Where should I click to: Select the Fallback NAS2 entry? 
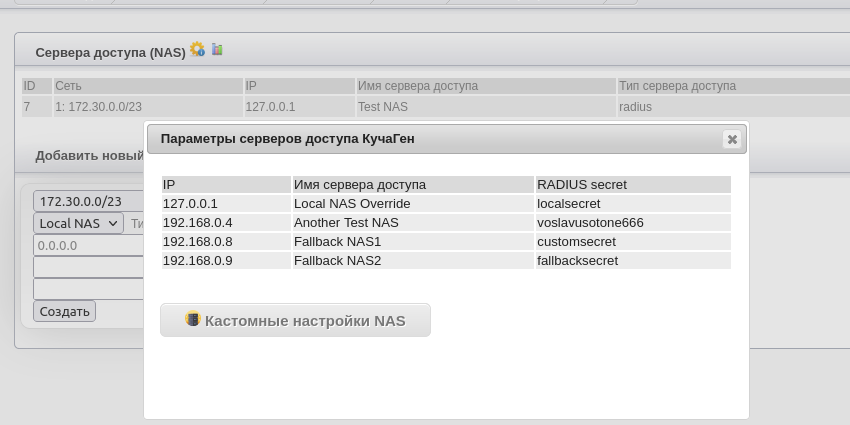coord(337,261)
